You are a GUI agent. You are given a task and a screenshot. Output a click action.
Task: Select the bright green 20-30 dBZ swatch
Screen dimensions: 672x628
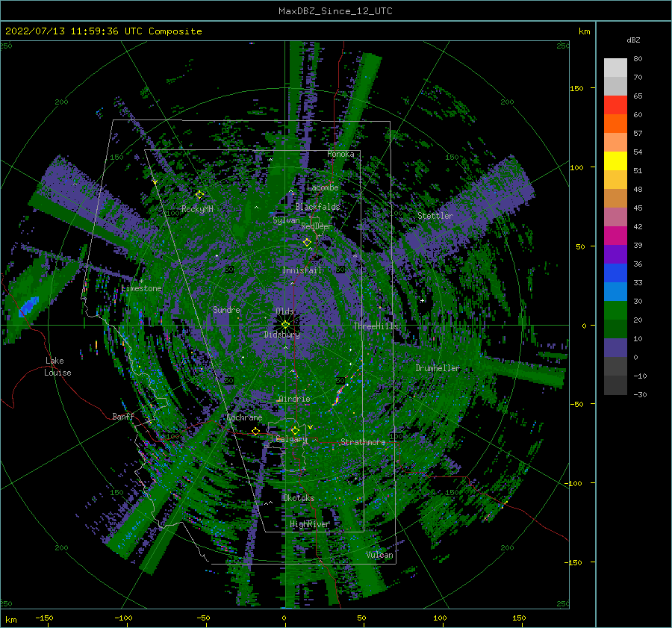(615, 311)
